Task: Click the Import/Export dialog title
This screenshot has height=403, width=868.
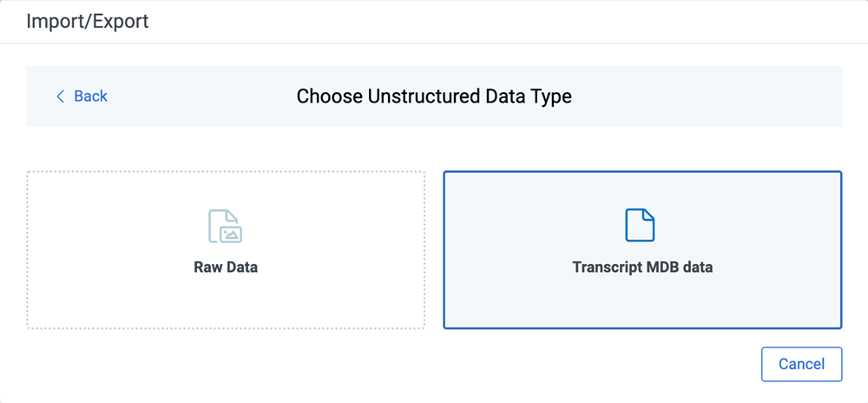Action: [88, 22]
